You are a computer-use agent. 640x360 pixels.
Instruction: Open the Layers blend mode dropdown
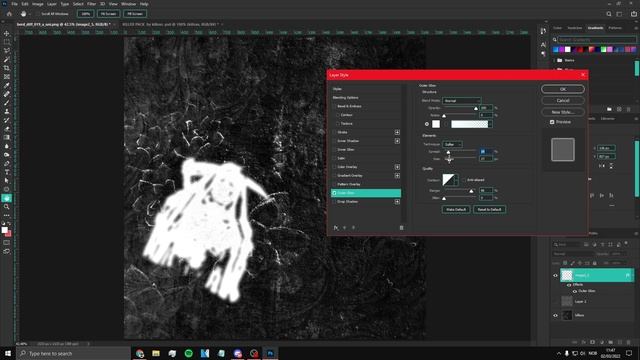tap(573, 254)
